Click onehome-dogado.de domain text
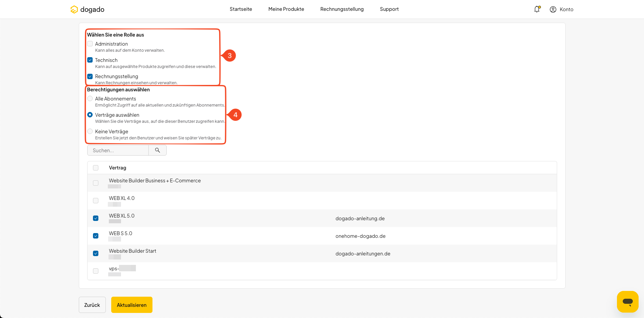Screen dimensions: 644x318 pos(360,236)
